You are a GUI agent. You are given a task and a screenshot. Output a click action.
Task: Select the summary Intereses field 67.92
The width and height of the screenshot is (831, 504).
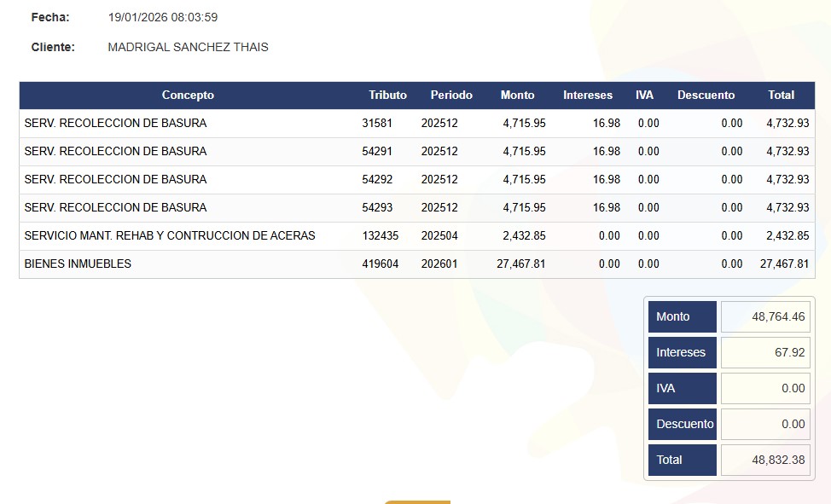(x=765, y=352)
